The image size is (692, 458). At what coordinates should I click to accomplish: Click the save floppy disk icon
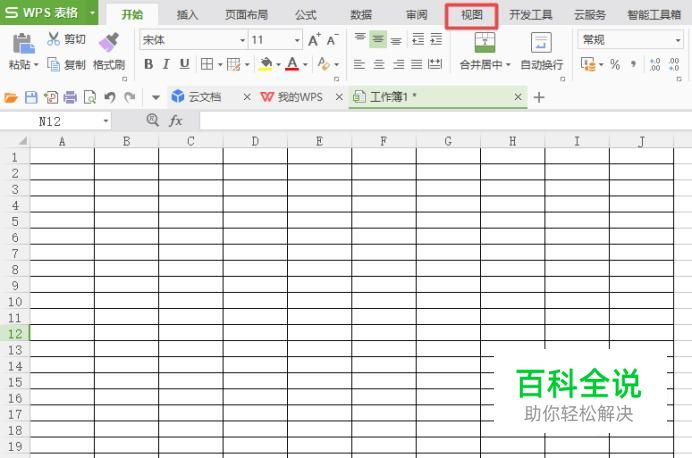[x=31, y=97]
